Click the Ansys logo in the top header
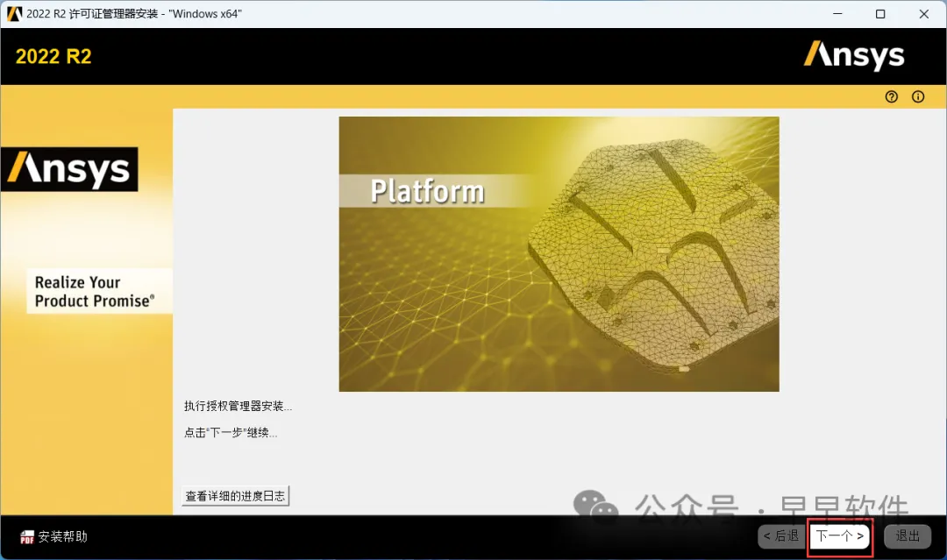Viewport: 947px width, 560px height. point(854,55)
